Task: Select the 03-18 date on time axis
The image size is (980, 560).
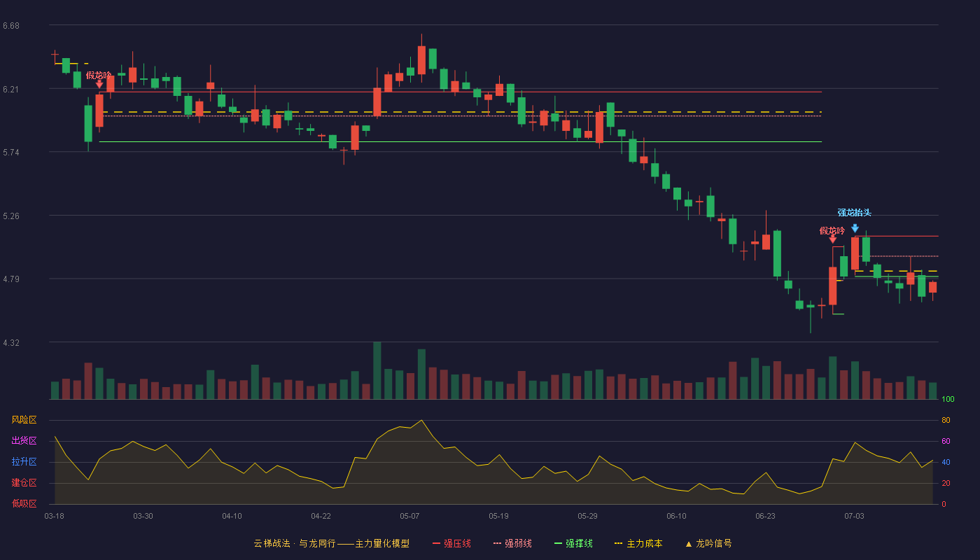Action: click(54, 516)
